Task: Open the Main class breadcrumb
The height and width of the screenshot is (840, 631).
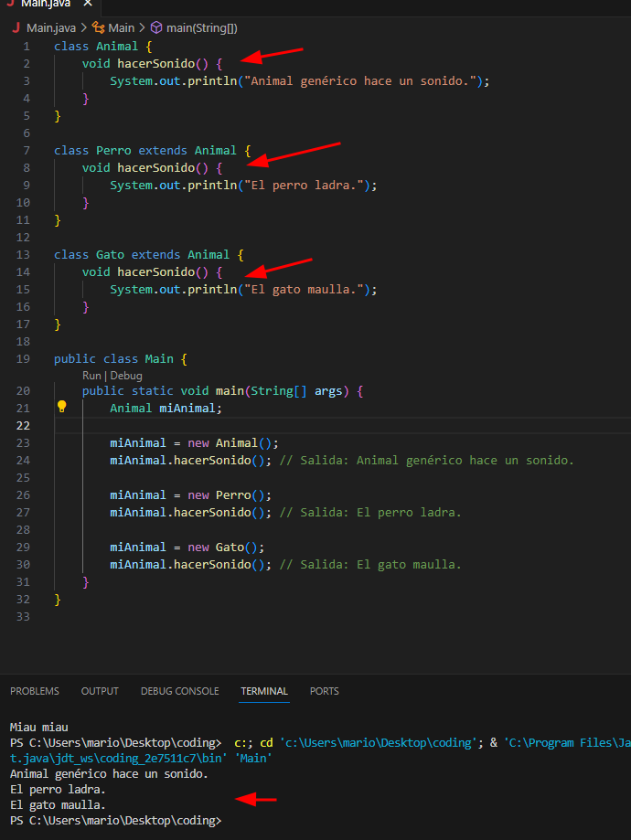Action: [x=121, y=27]
